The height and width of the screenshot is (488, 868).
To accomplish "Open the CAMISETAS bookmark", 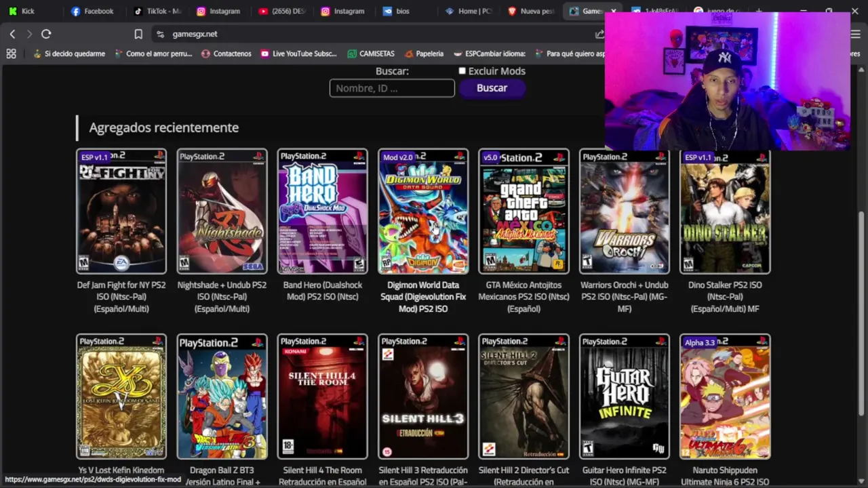I will 371,54.
